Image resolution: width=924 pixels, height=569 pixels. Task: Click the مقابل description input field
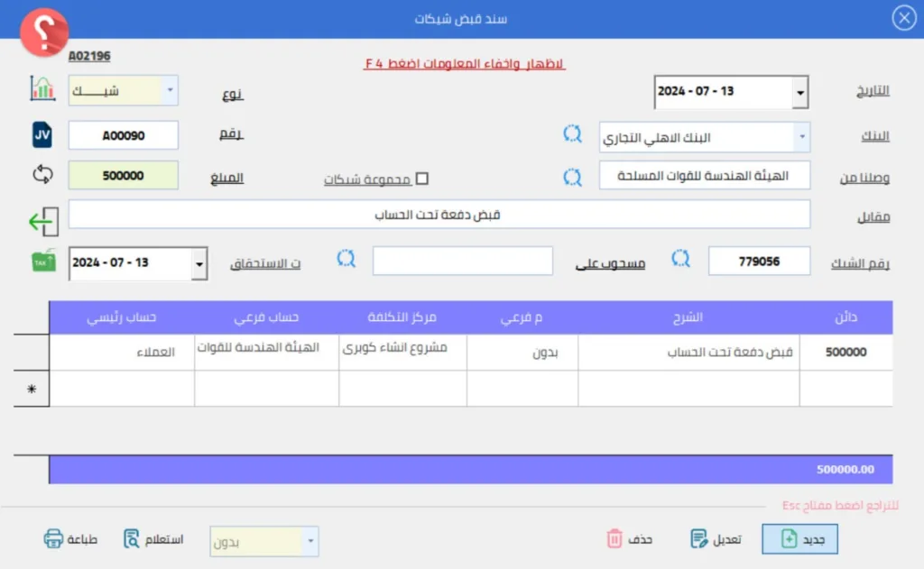[x=439, y=215]
